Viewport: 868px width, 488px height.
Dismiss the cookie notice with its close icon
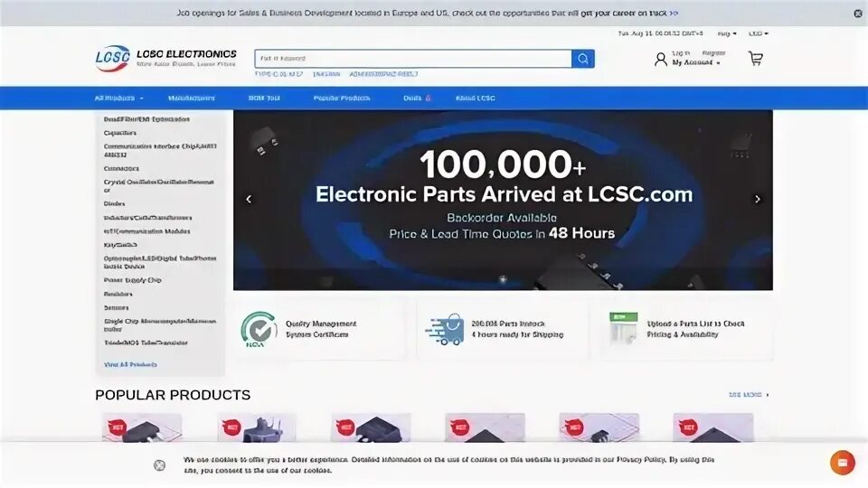(159, 465)
